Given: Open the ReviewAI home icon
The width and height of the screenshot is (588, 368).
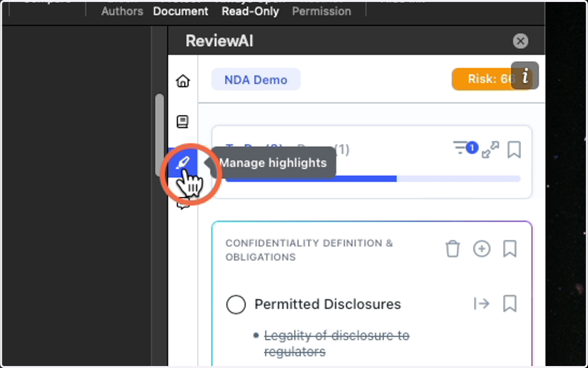Looking at the screenshot, I should 183,81.
